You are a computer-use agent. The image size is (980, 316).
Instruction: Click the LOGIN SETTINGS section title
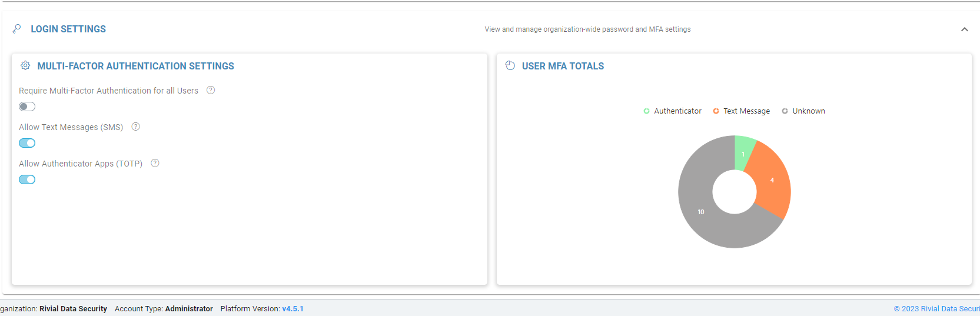(68, 29)
